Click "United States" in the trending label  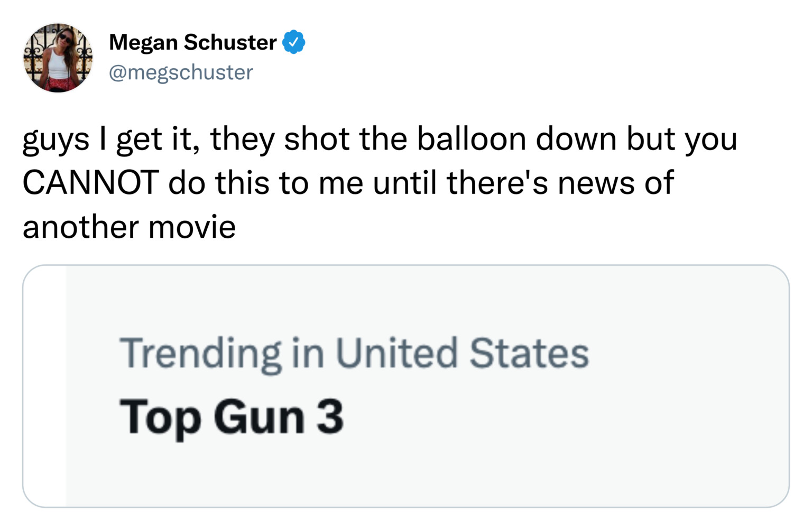pyautogui.click(x=462, y=353)
